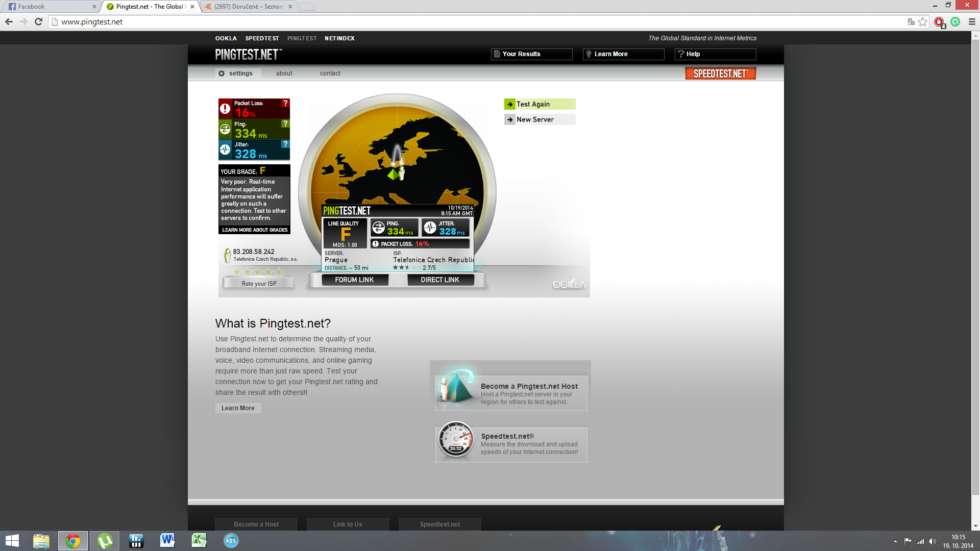Click the Help header button
The width and height of the screenshot is (980, 551).
pos(716,54)
